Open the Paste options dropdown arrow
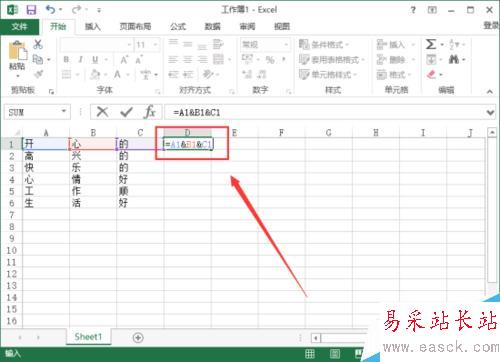Viewport: 500px width, 362px height. tap(18, 76)
